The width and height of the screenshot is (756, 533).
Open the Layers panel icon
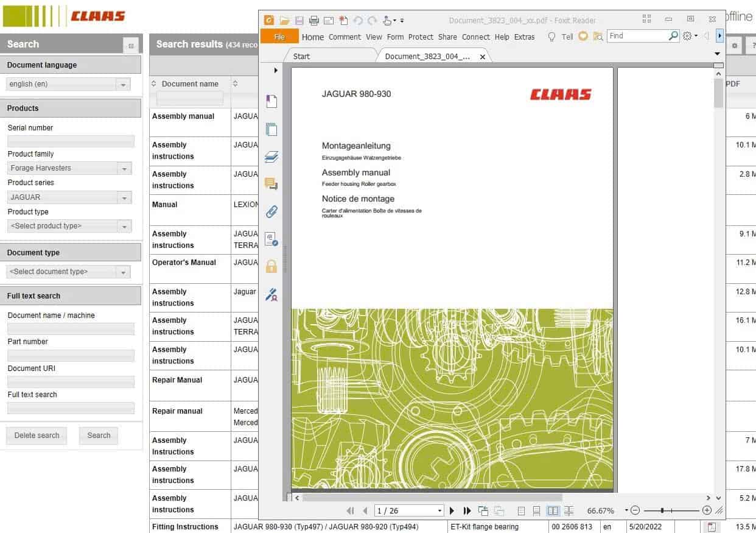click(x=271, y=157)
